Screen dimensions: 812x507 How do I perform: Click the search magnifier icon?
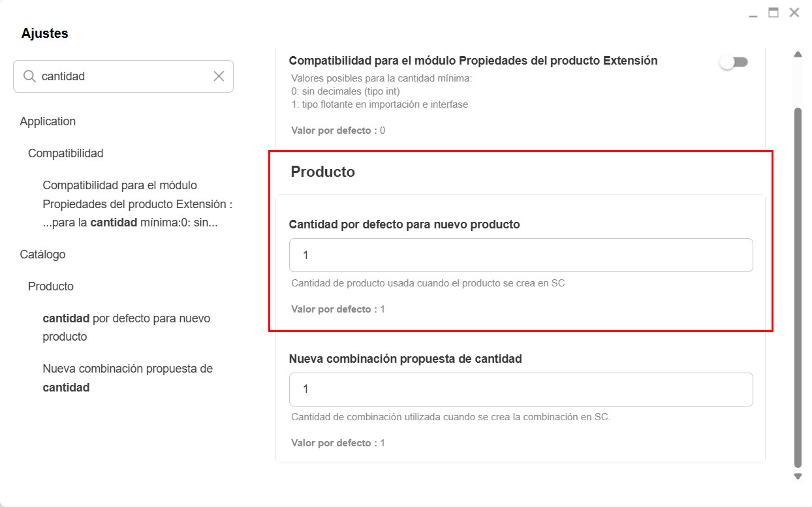[29, 76]
